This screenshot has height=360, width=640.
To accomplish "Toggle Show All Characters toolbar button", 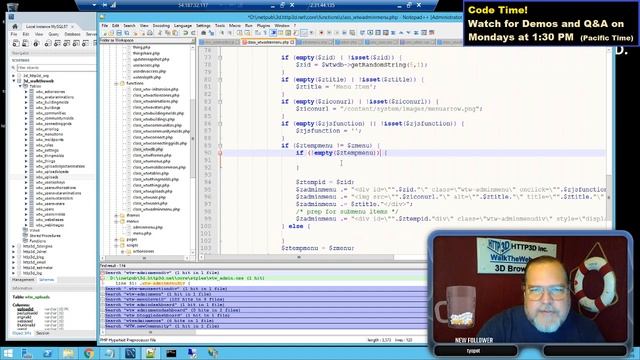I will [x=265, y=33].
